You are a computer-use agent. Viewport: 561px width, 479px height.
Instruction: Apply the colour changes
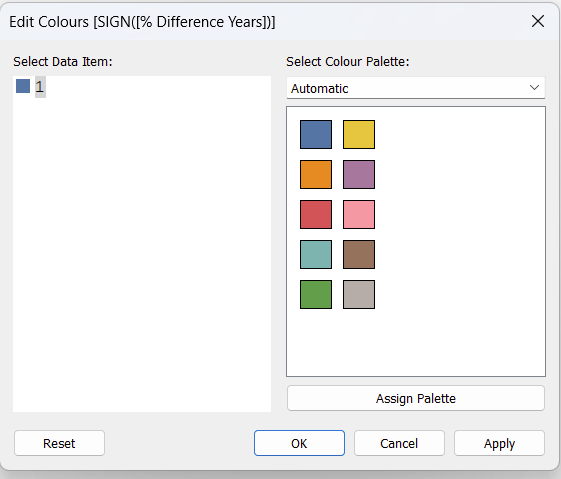pos(499,443)
